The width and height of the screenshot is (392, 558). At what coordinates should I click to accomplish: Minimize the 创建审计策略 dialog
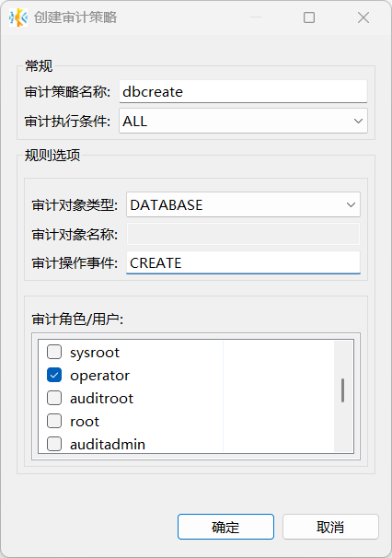coord(256,17)
